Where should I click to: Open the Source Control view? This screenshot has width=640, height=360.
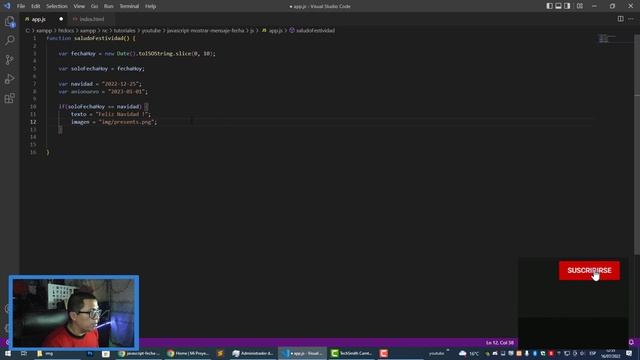(9, 60)
